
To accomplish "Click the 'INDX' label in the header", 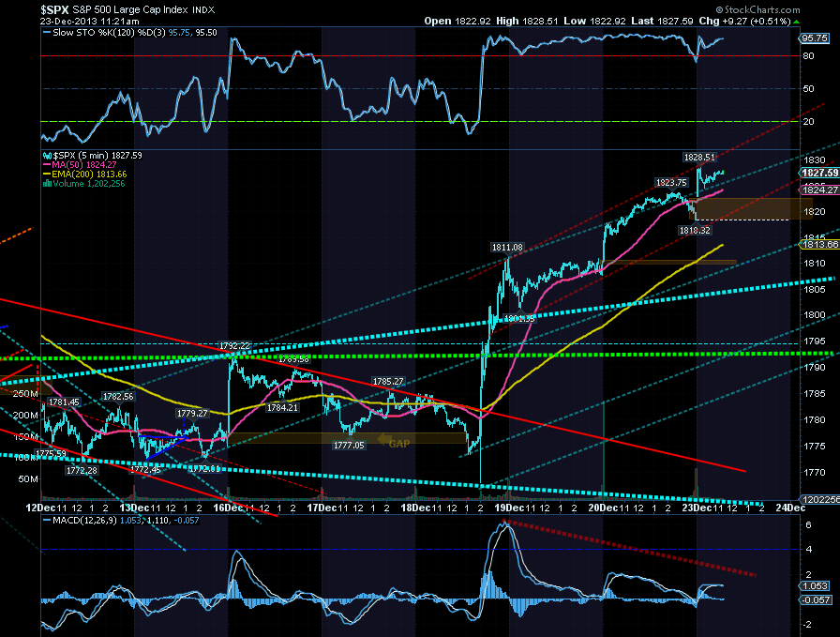I will [203, 10].
